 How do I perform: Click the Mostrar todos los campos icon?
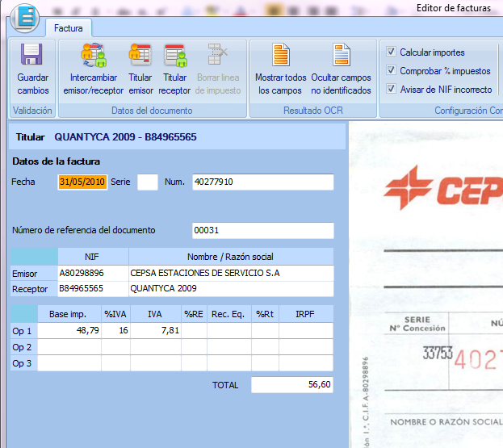point(281,55)
